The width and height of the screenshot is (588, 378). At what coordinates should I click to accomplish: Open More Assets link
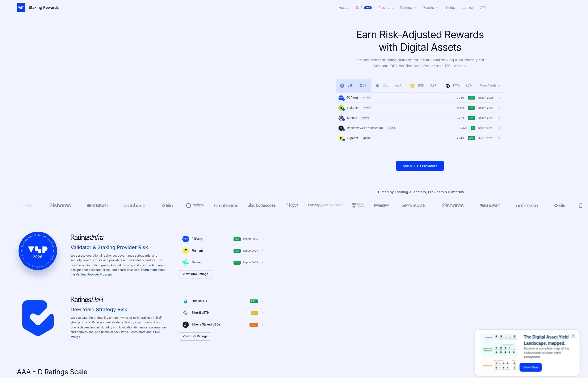490,86
